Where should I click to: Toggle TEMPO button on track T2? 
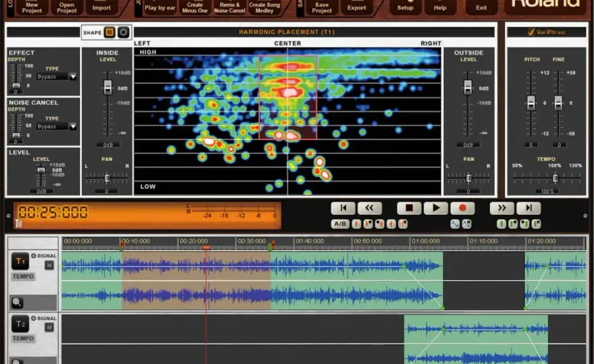(23, 338)
